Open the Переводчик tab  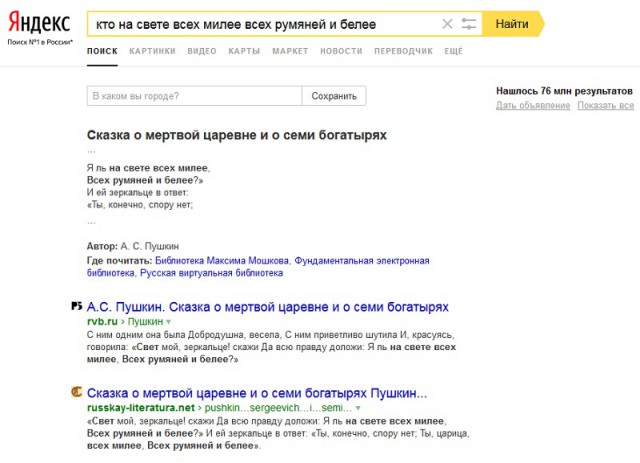(x=403, y=51)
